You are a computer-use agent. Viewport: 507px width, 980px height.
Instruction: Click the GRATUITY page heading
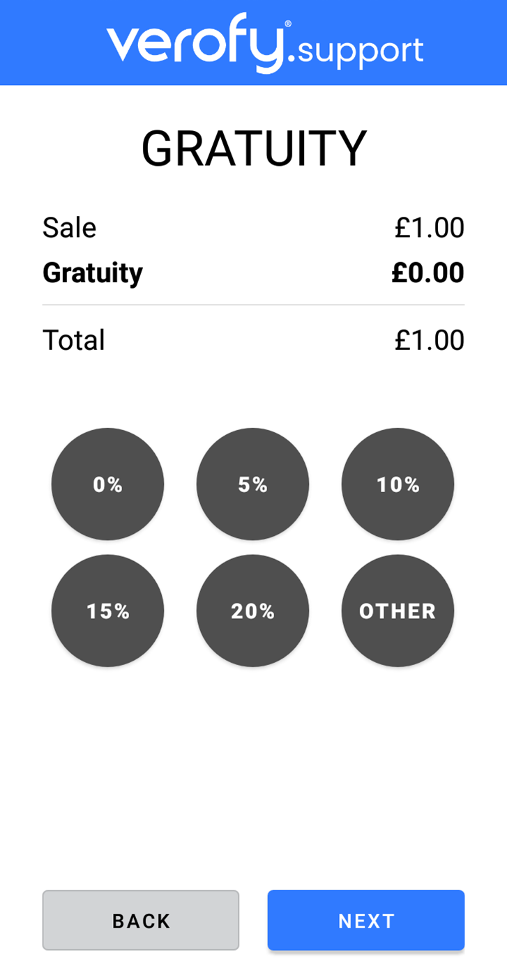254,149
